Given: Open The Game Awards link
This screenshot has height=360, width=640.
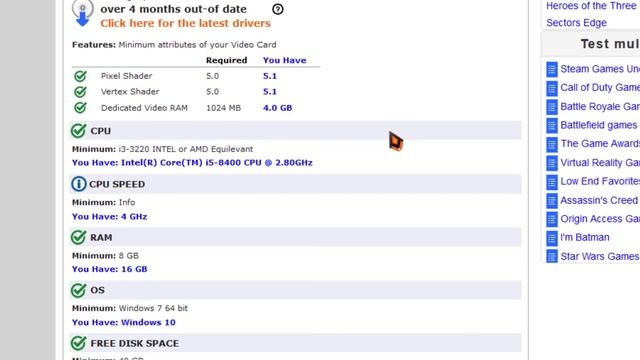Looking at the screenshot, I should (x=600, y=144).
